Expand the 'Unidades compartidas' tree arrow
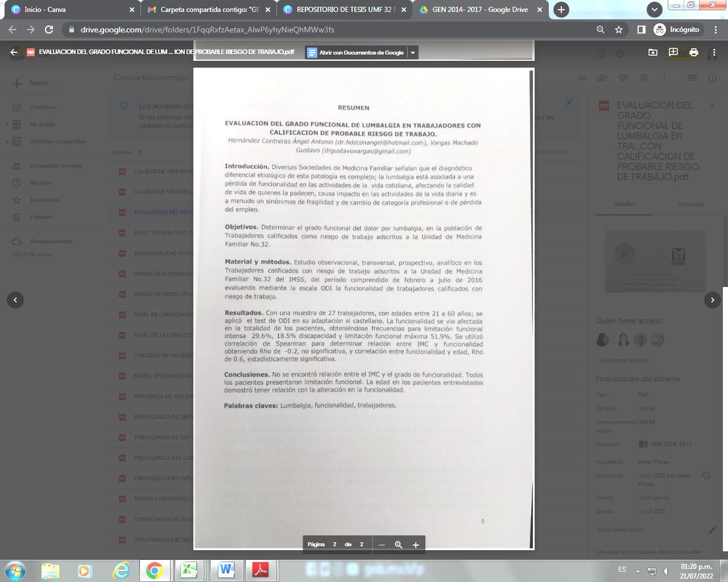 coord(7,142)
